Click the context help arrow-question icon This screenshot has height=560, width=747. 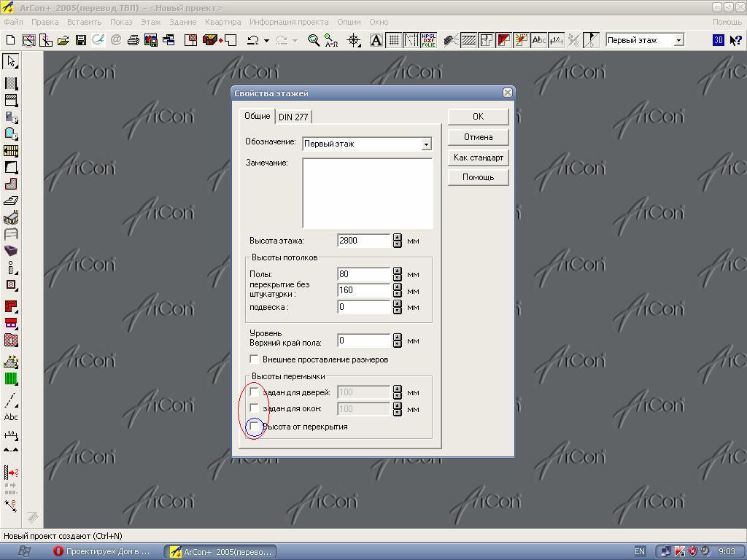click(735, 41)
